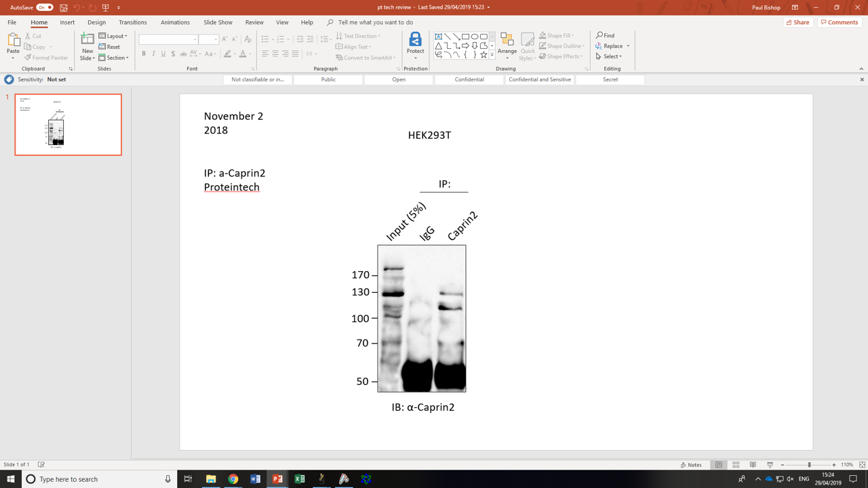The height and width of the screenshot is (488, 868).
Task: Click the Tell me search field
Action: [376, 22]
